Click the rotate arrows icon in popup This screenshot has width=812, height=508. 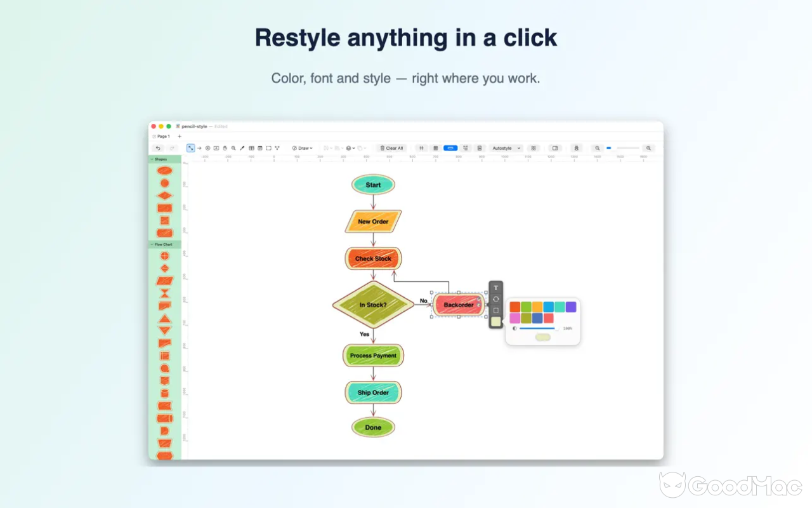click(x=496, y=299)
